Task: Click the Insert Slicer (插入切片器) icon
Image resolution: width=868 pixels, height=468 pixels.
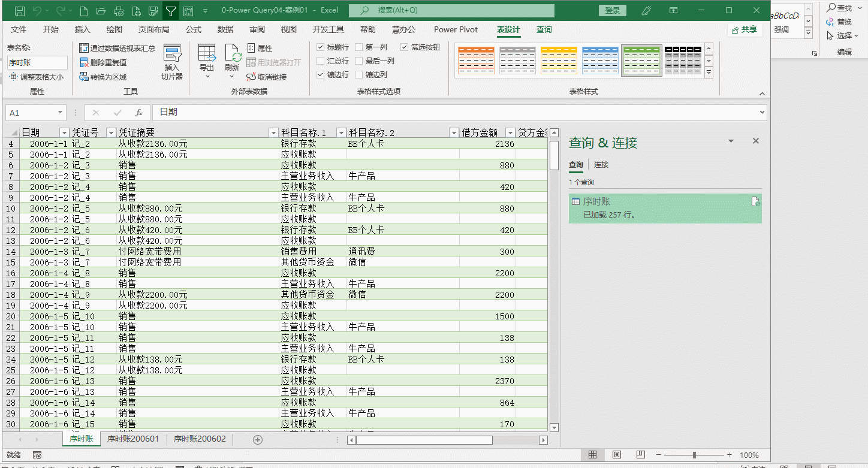Action: coord(172,53)
